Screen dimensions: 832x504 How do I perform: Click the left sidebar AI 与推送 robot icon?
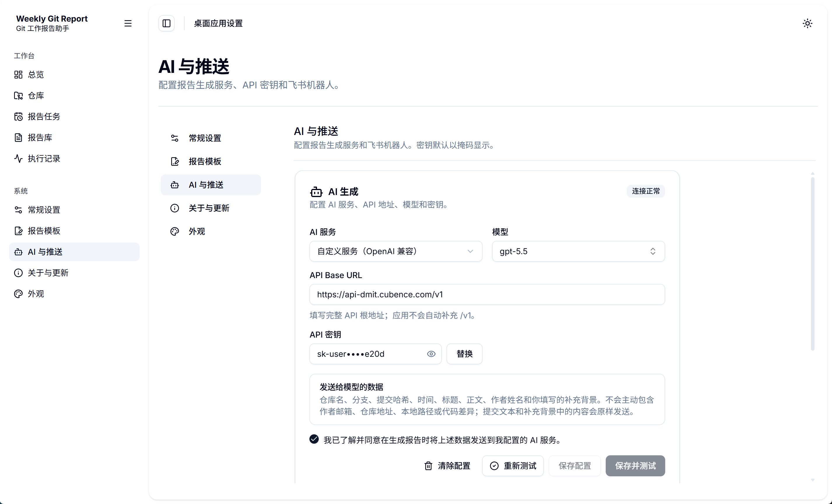[18, 252]
